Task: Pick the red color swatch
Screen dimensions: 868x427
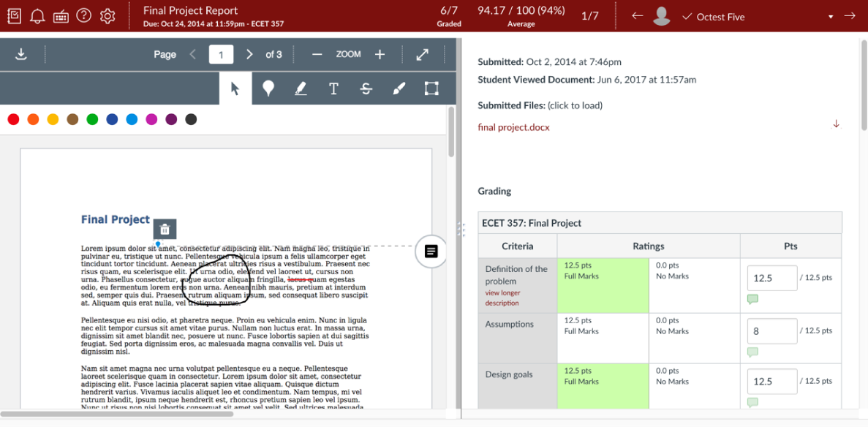Action: click(x=14, y=119)
